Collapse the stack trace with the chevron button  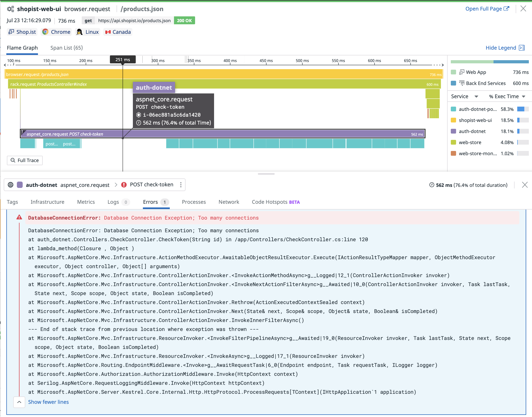(19, 402)
